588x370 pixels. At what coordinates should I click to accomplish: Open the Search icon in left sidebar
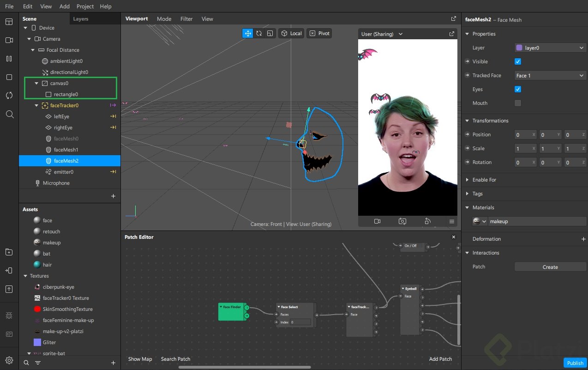9,114
